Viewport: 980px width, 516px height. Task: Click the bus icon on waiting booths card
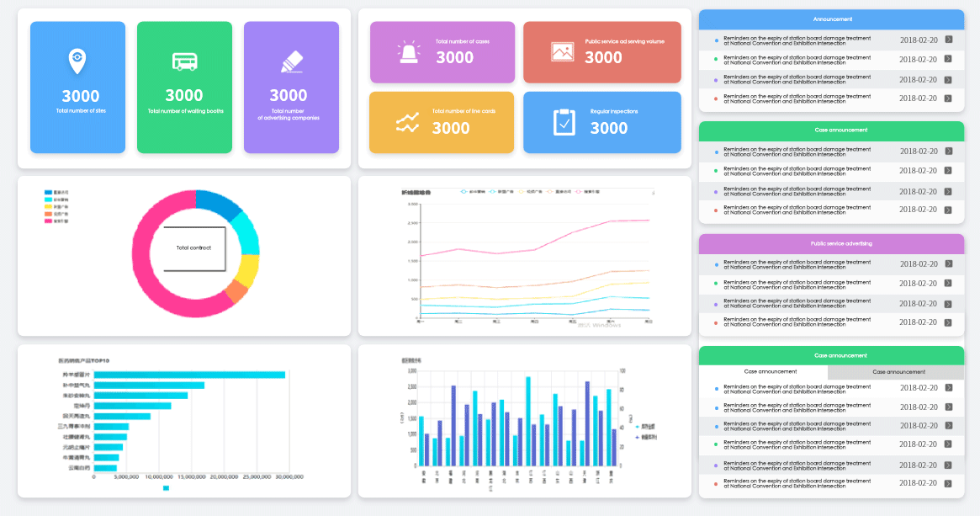(184, 61)
